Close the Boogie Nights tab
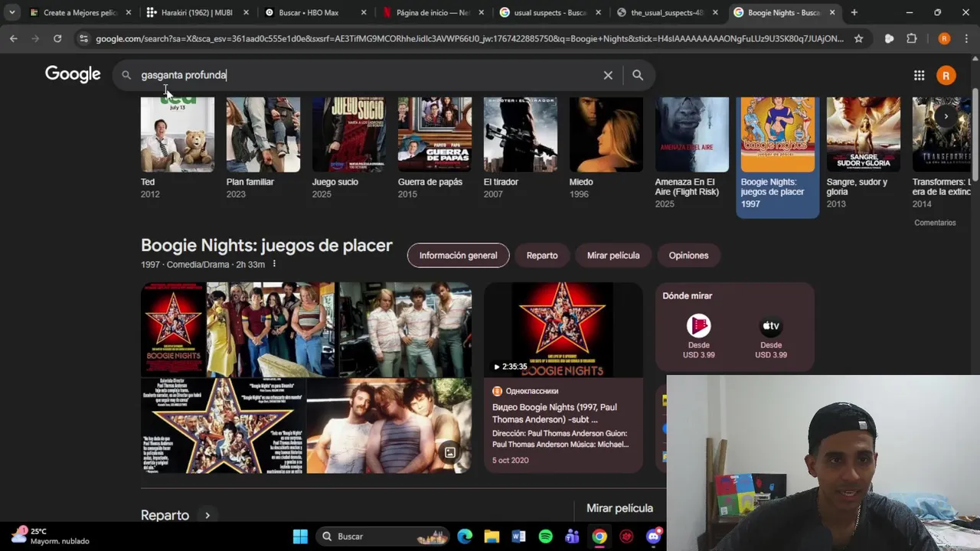Image resolution: width=980 pixels, height=551 pixels. coord(832,12)
